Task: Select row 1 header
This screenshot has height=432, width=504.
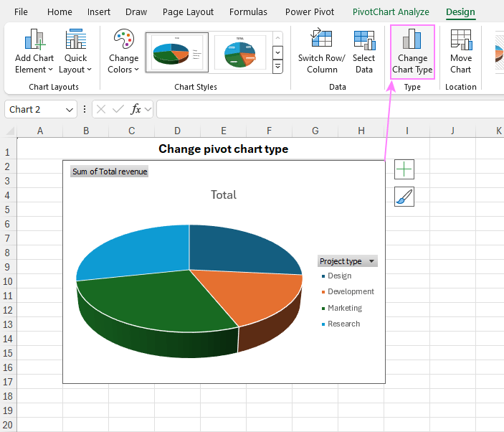Action: pos(8,152)
